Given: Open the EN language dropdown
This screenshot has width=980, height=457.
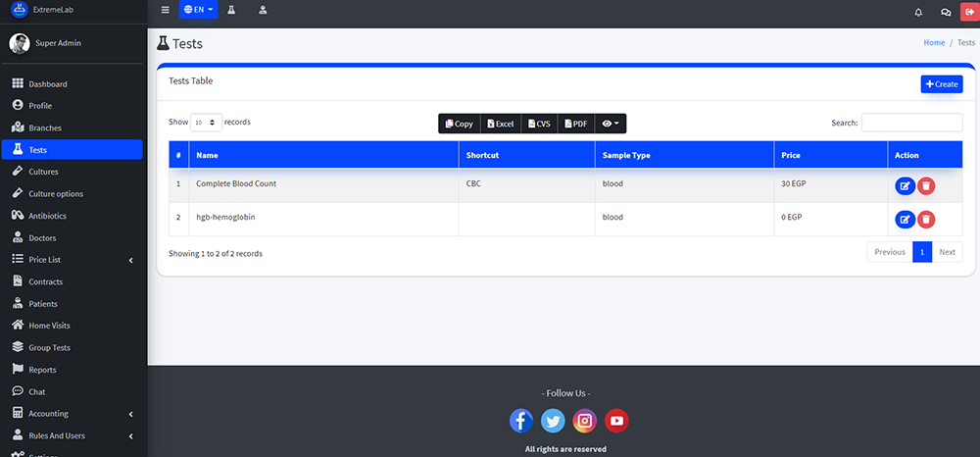Looking at the screenshot, I should point(198,11).
